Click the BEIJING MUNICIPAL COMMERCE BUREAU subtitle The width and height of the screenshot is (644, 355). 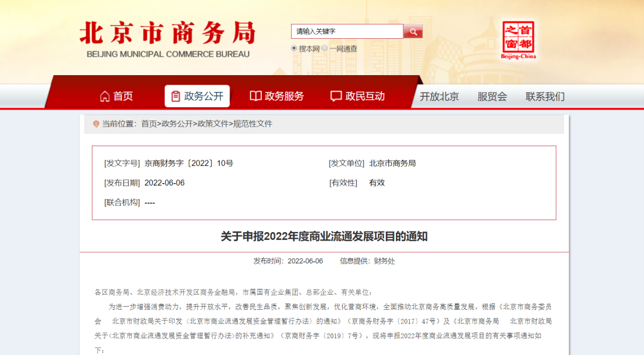168,54
